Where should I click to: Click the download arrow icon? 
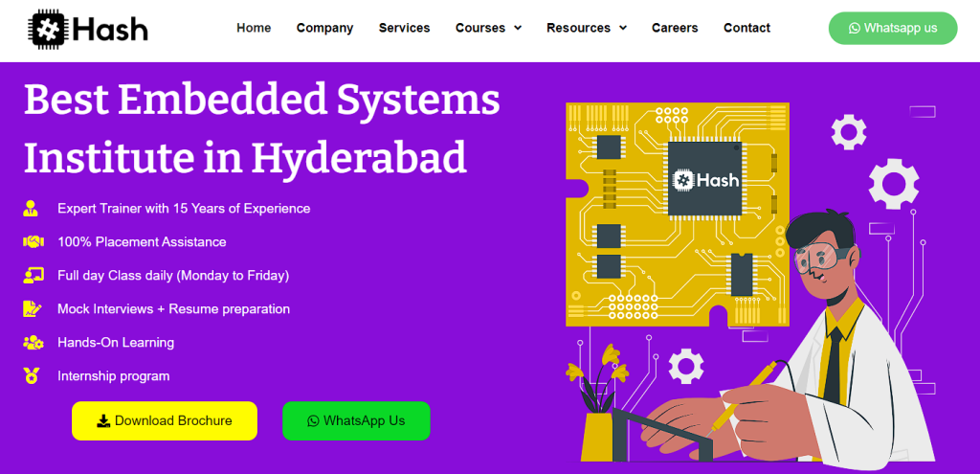[x=103, y=420]
